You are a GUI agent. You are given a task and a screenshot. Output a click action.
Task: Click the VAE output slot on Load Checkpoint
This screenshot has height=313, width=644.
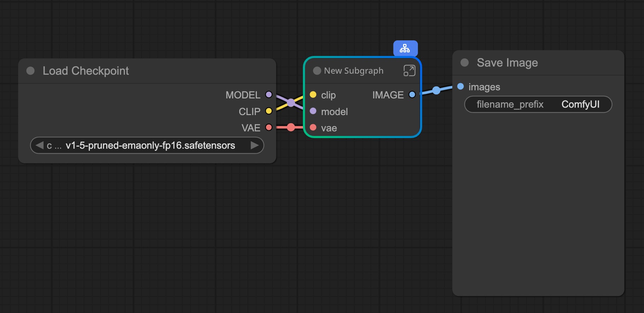click(269, 127)
